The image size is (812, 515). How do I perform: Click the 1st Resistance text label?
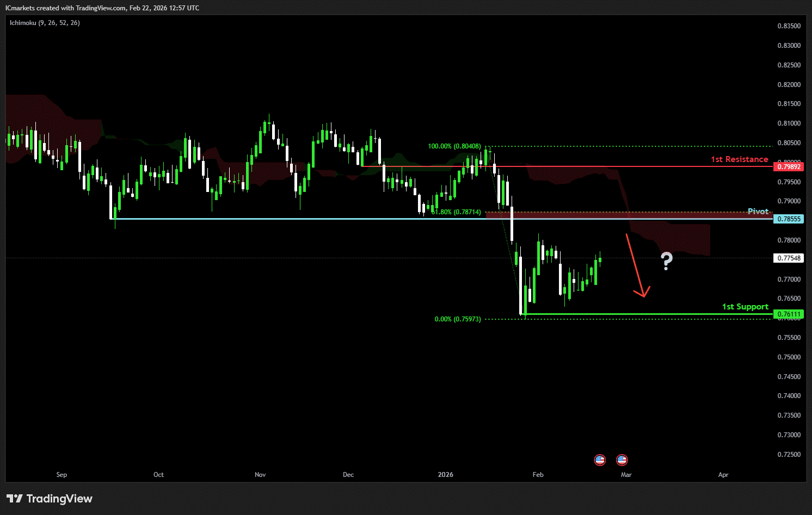(739, 159)
